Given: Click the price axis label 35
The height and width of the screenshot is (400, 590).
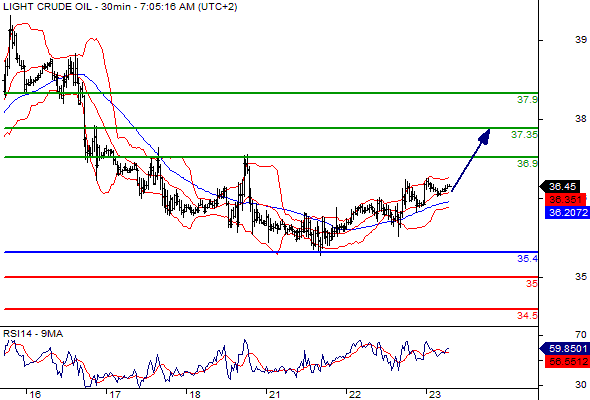Looking at the screenshot, I should pyautogui.click(x=581, y=277).
